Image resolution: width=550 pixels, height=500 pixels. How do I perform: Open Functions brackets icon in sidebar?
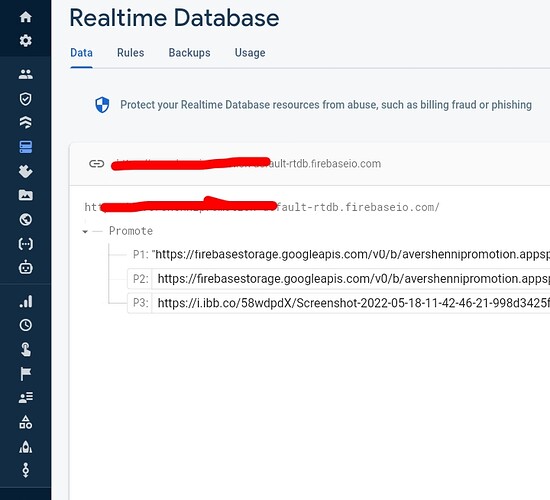(x=26, y=244)
